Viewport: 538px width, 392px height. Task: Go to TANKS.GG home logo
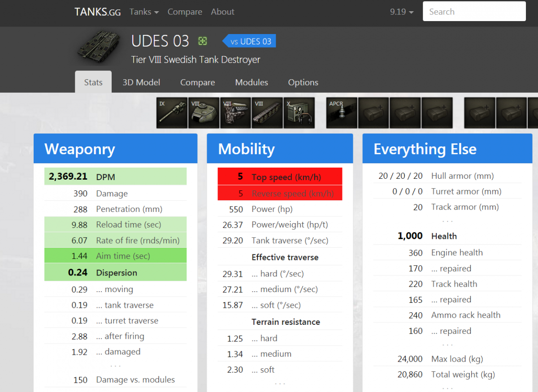click(x=97, y=12)
